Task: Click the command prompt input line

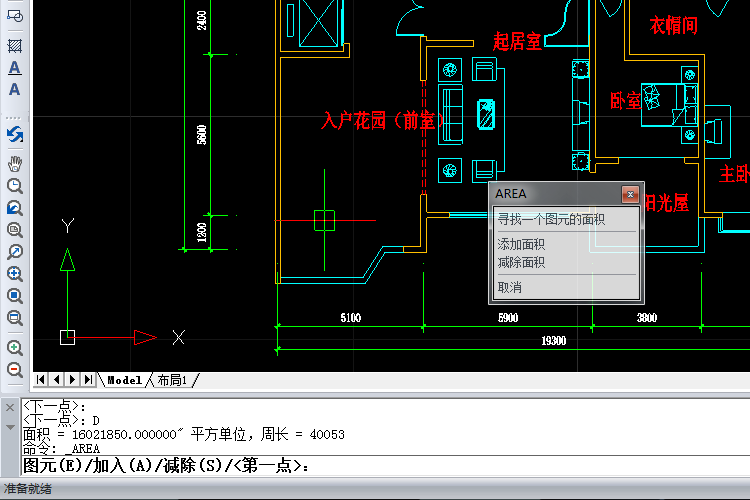Action: point(386,466)
